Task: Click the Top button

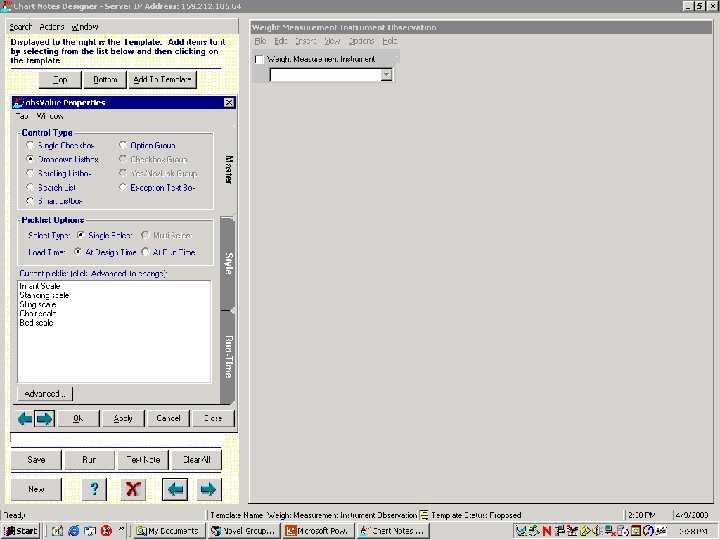Action: pyautogui.click(x=60, y=80)
